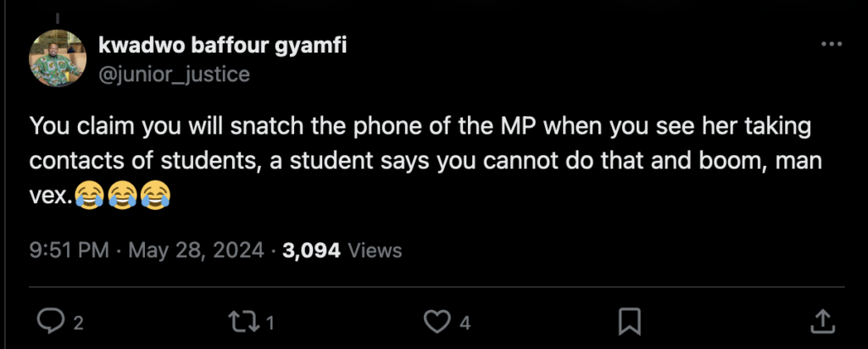Click the @junior_justice handle
Screen dimensions: 868x349
(x=175, y=75)
